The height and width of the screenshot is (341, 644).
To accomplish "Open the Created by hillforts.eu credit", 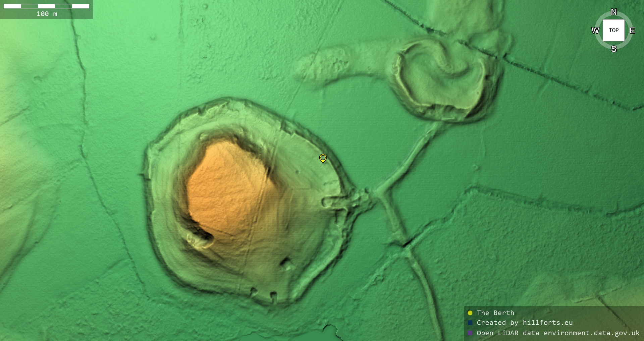I will (524, 323).
